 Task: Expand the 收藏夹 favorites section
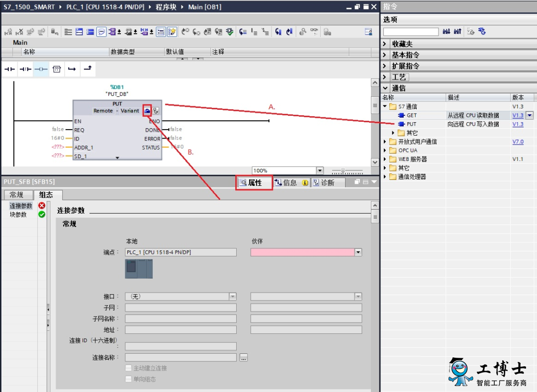coord(384,44)
